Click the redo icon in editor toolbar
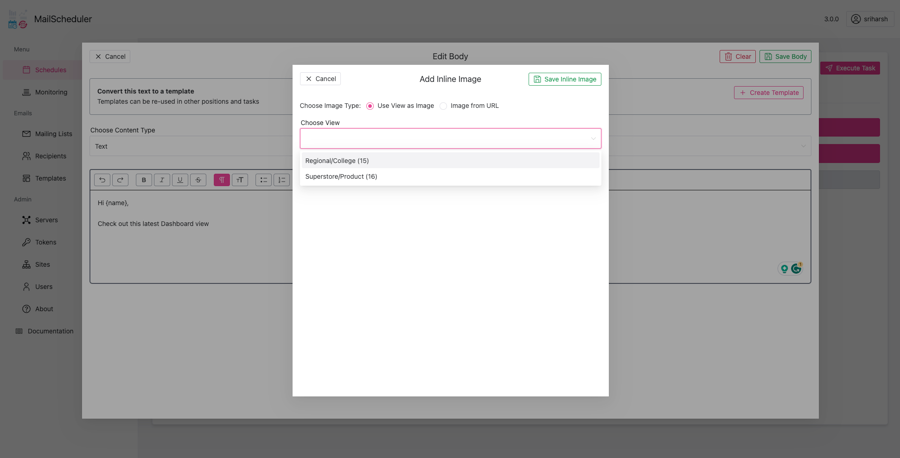 [121, 180]
